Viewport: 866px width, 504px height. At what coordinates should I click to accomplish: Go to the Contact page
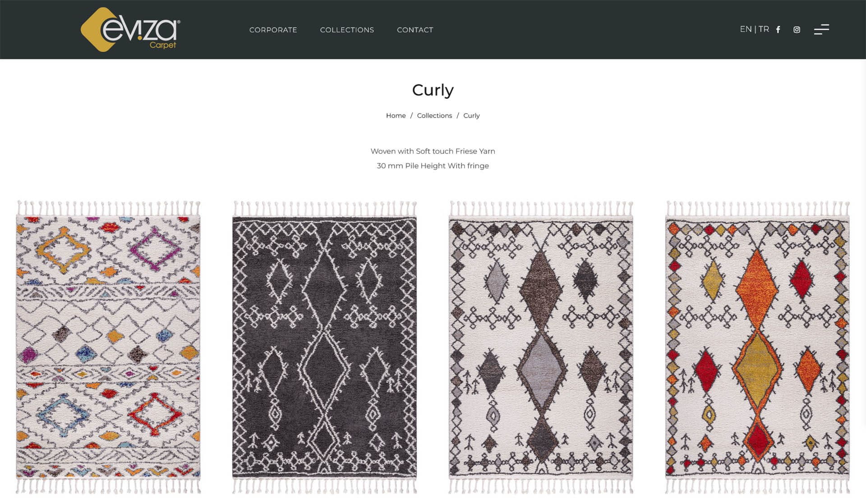pos(415,30)
